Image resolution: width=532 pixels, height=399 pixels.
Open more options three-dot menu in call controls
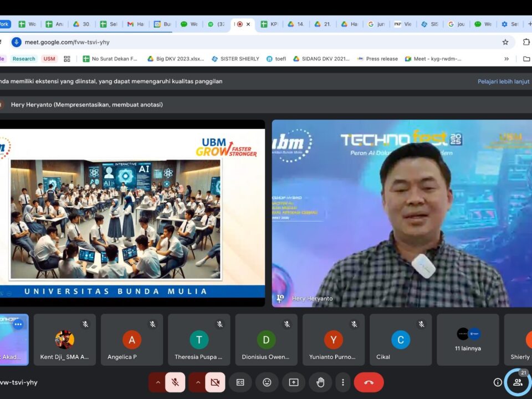342,382
